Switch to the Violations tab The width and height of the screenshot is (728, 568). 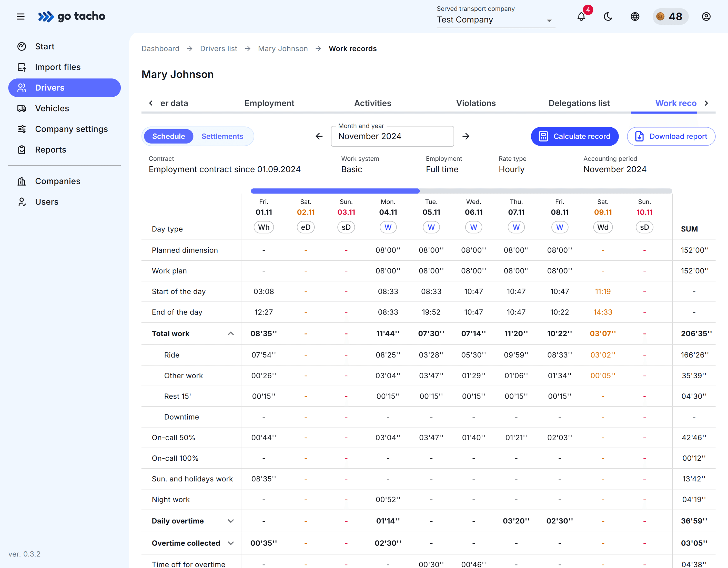[x=476, y=103]
